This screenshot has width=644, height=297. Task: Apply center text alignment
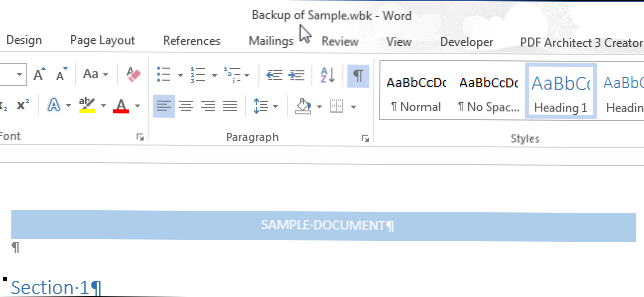coord(186,106)
